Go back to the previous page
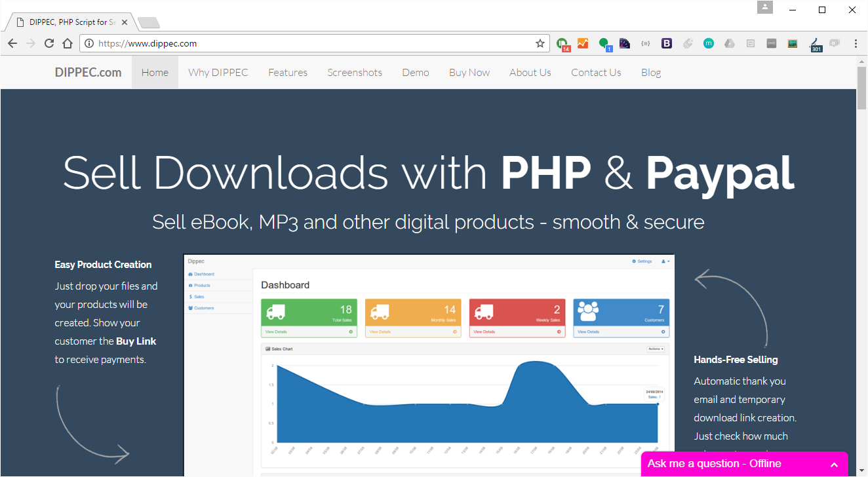The width and height of the screenshot is (868, 477). point(12,43)
